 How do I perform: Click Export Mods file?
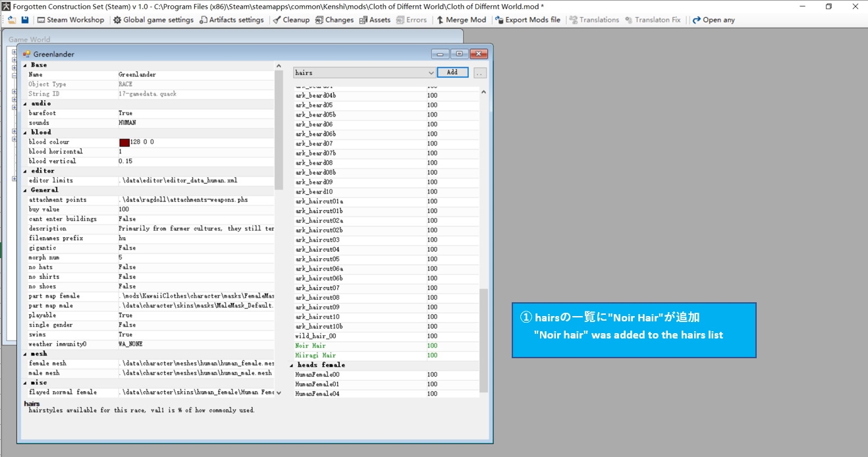(x=528, y=20)
